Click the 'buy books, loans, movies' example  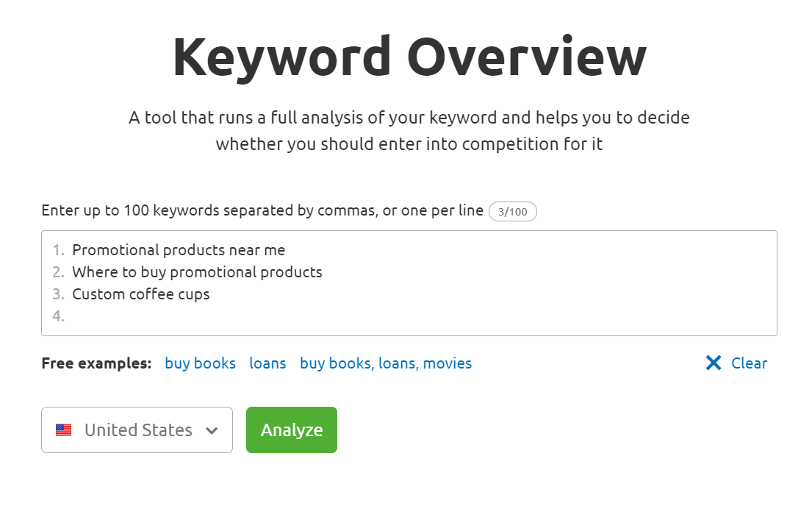pos(385,363)
